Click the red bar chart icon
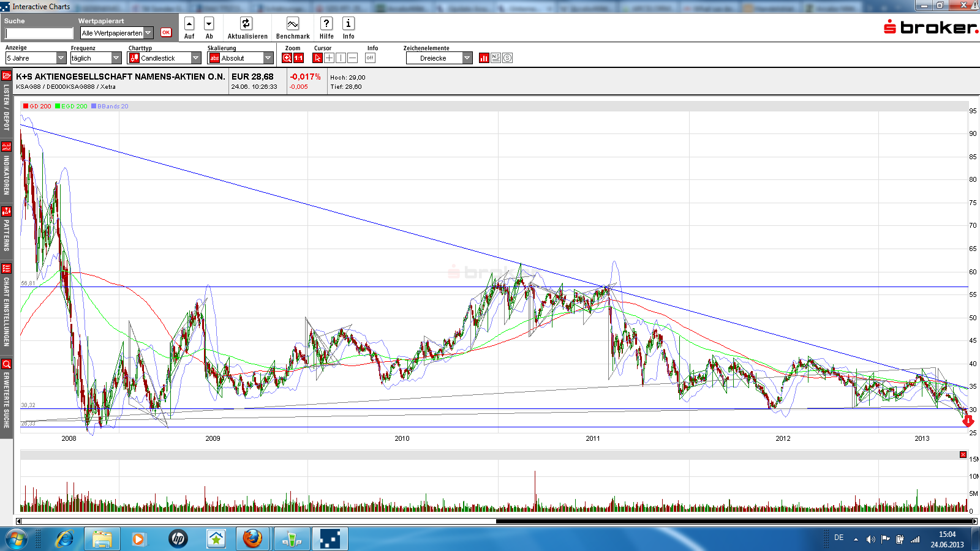The height and width of the screenshot is (551, 980). (x=484, y=58)
